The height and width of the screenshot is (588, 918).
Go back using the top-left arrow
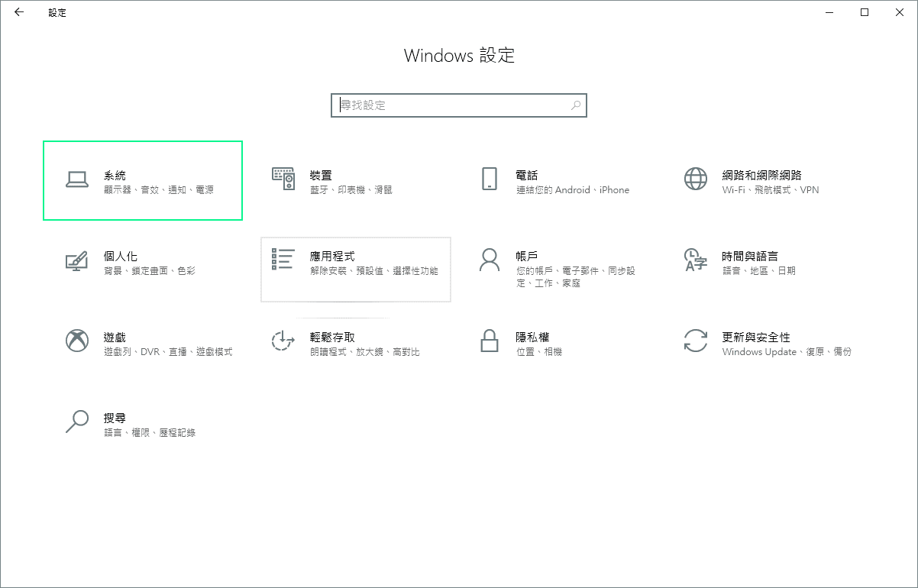(19, 12)
